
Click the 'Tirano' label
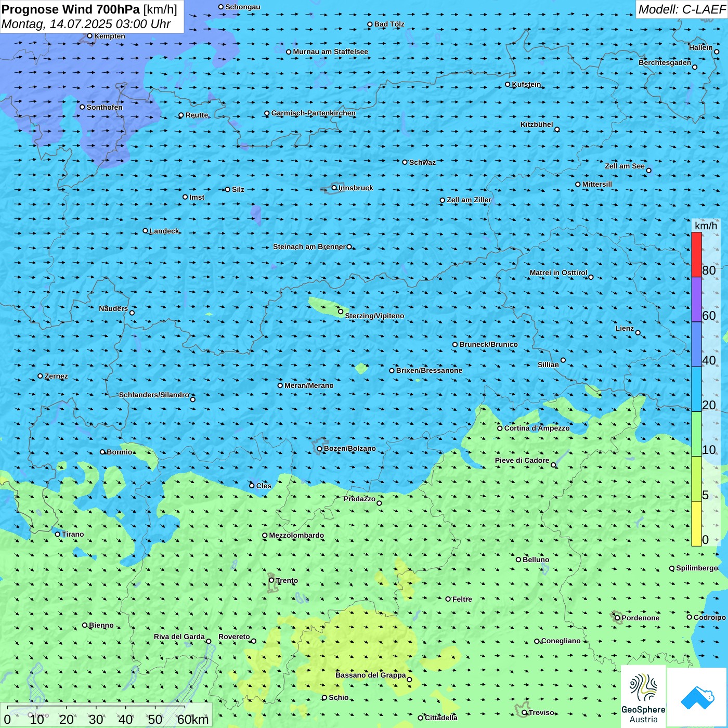(73, 534)
